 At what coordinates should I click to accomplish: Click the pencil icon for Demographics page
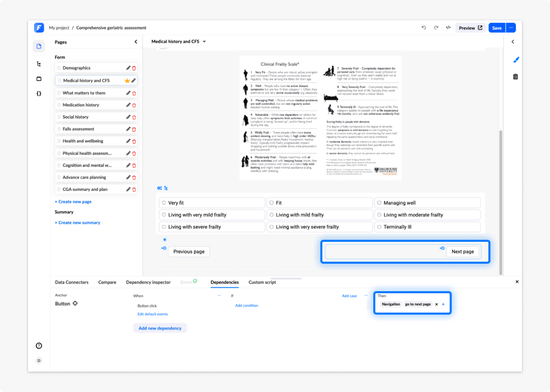[128, 68]
